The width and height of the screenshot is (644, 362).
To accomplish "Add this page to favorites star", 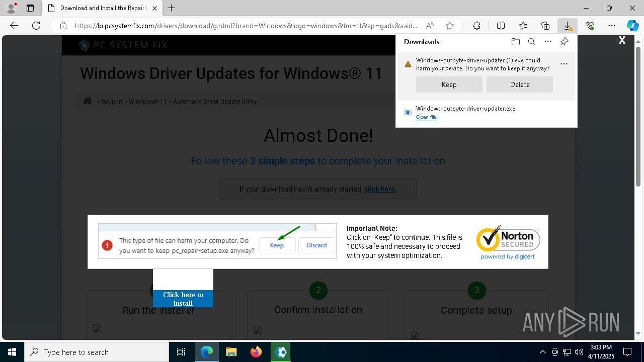I will [x=450, y=26].
